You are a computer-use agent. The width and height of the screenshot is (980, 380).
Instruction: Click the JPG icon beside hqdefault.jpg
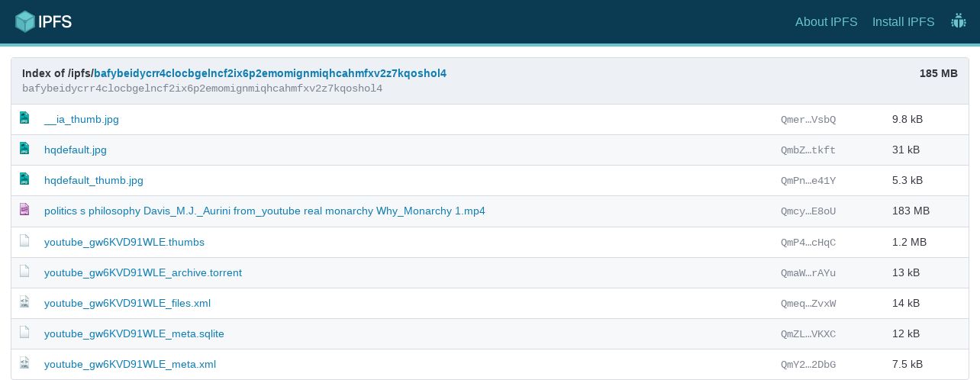(x=24, y=149)
